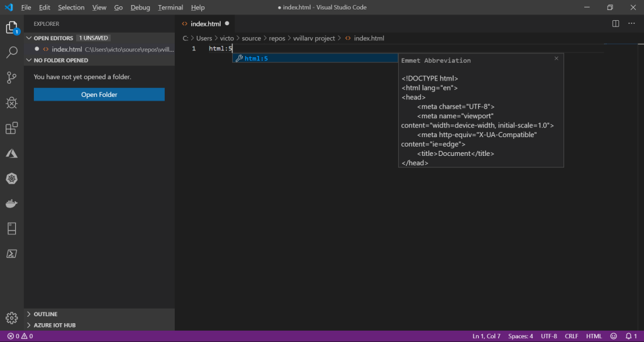Click the Users breadcrumb segment
Viewport: 644px width, 342px height.
click(x=204, y=38)
